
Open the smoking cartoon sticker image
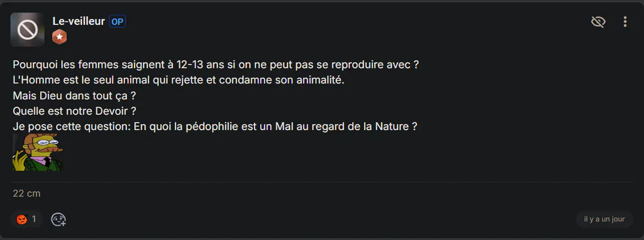pyautogui.click(x=38, y=152)
